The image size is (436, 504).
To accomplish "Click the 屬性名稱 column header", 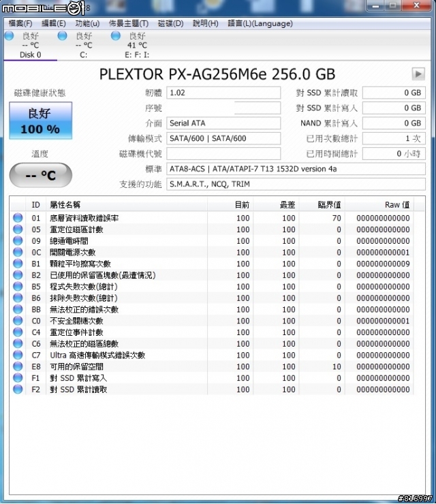I will [x=127, y=205].
